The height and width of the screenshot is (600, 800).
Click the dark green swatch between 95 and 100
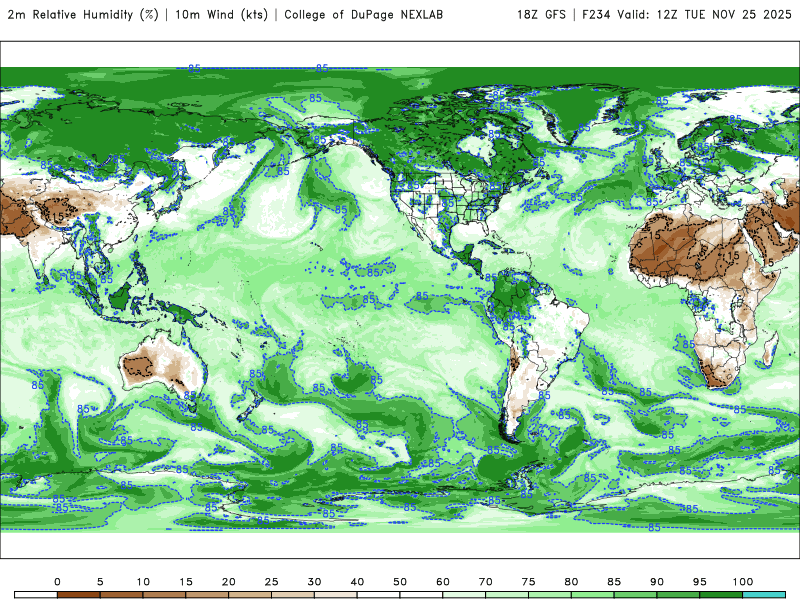point(721,595)
